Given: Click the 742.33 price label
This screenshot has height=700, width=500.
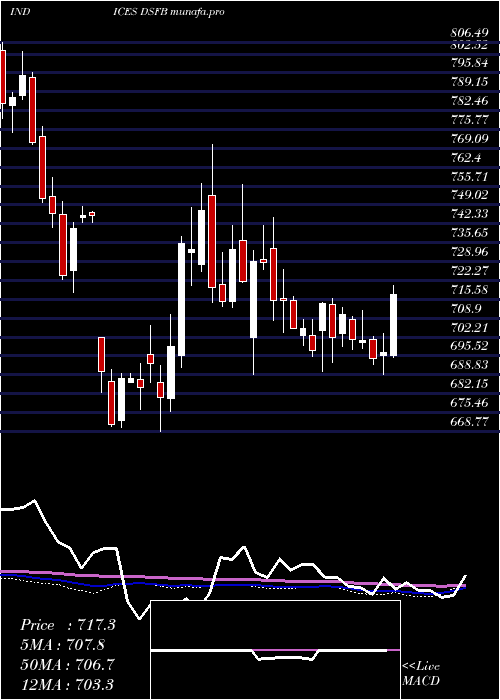Looking at the screenshot, I should tap(469, 214).
